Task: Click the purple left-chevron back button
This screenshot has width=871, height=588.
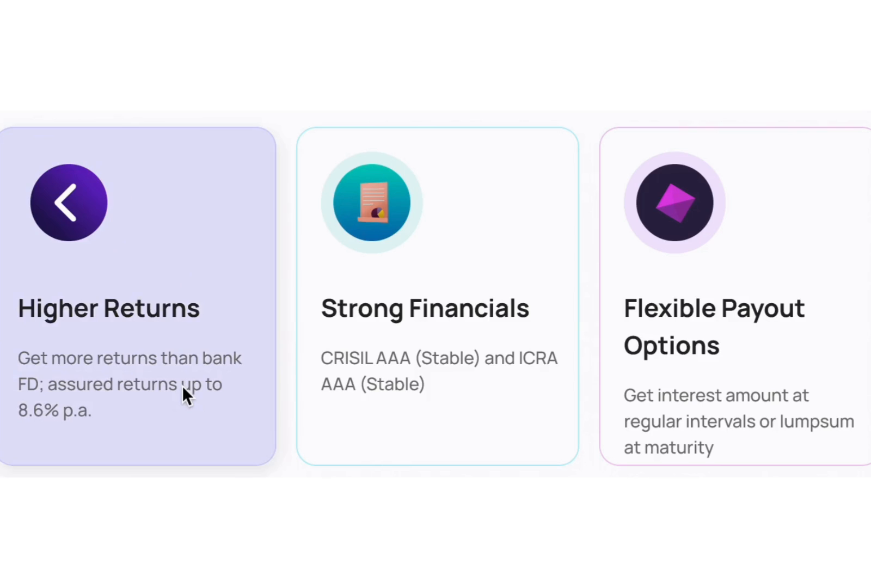Action: tap(69, 203)
